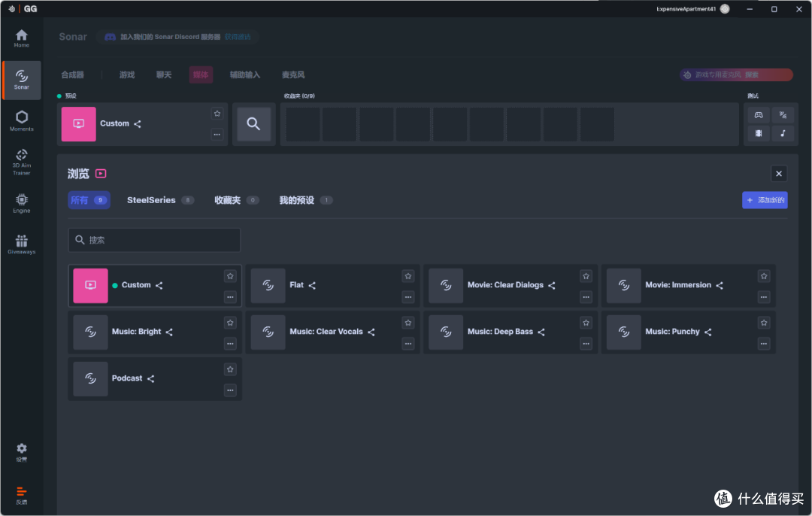
Task: Show 我的预设 presets filter
Action: pos(305,200)
